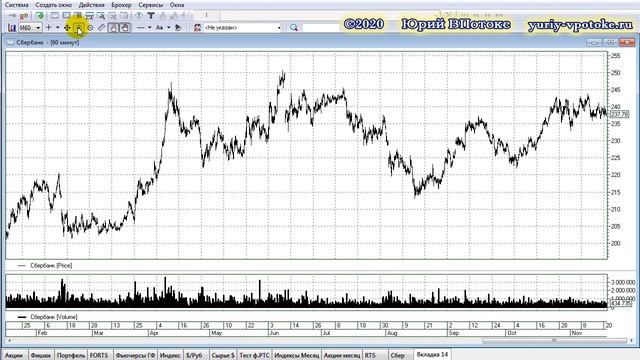Open the Брокер menu

(x=121, y=5)
